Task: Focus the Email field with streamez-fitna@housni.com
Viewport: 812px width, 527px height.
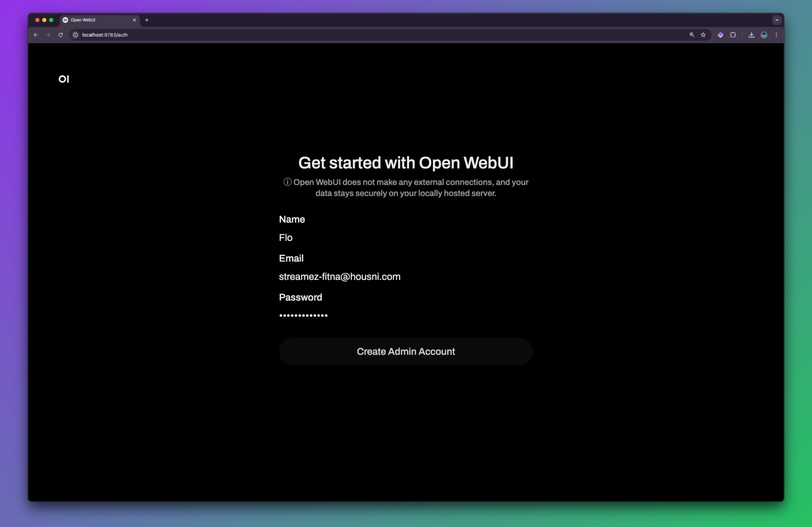Action: pyautogui.click(x=406, y=276)
